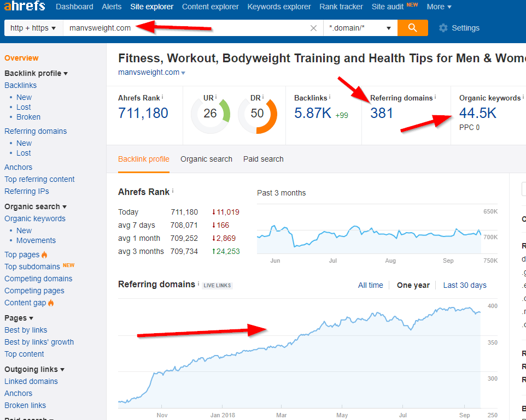Click info icon next to Referring domains
The width and height of the screenshot is (526, 420).
435,97
